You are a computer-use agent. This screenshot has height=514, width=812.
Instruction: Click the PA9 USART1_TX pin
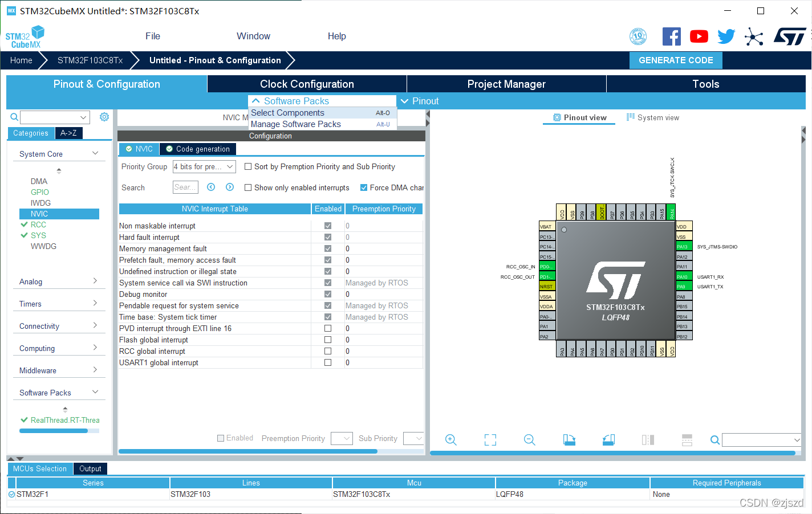coord(684,287)
